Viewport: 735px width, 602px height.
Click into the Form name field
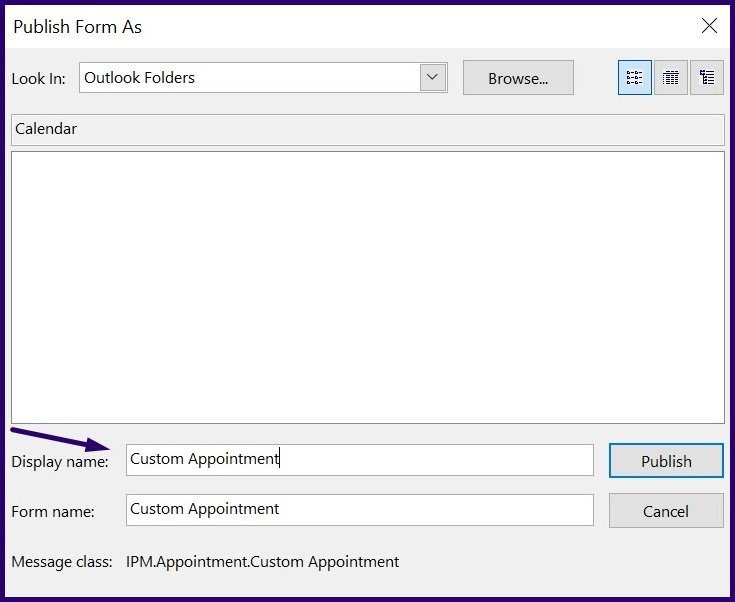coord(360,510)
